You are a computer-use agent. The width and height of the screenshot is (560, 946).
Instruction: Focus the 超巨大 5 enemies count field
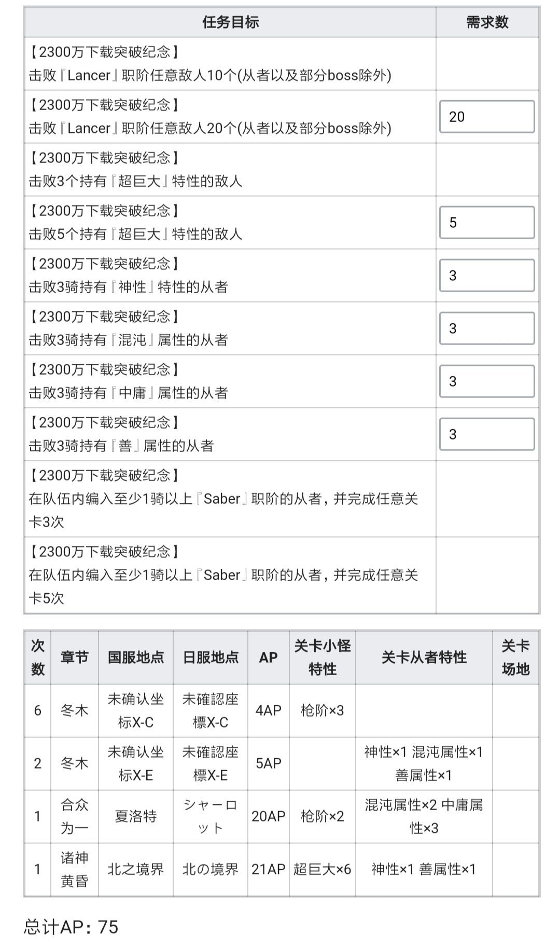point(486,223)
